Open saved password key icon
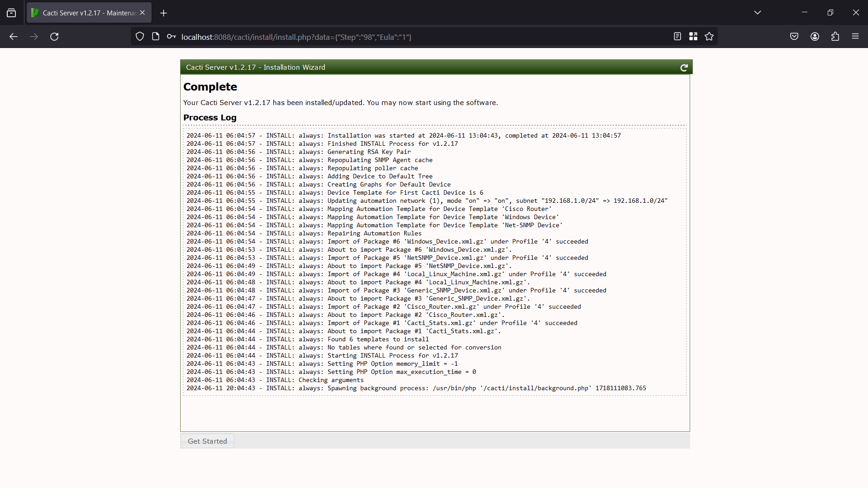Screen dimensions: 868x488 pyautogui.click(x=171, y=37)
